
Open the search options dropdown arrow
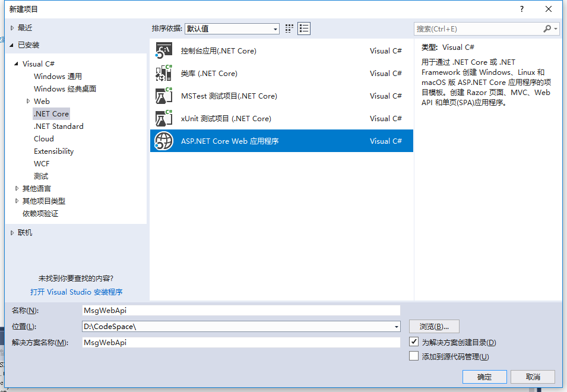[556, 29]
